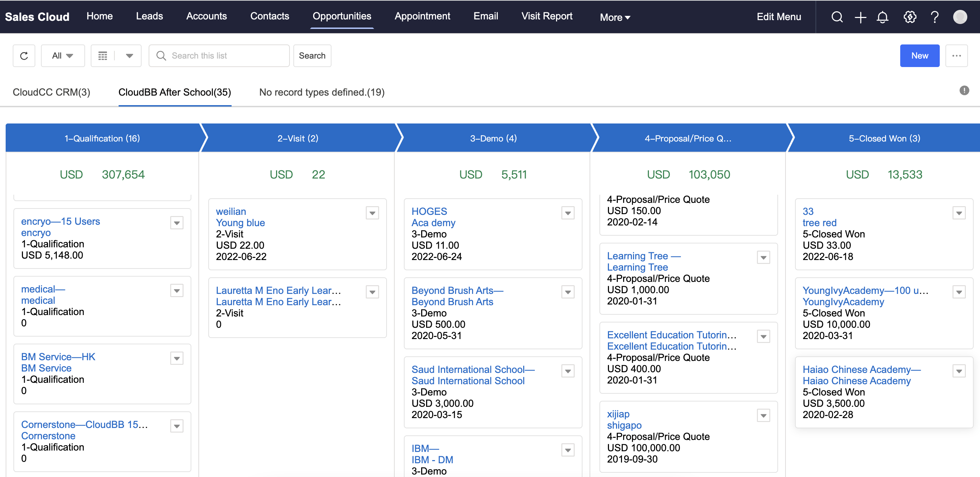The width and height of the screenshot is (980, 477).
Task: Open user avatar profile menu
Action: tap(960, 17)
